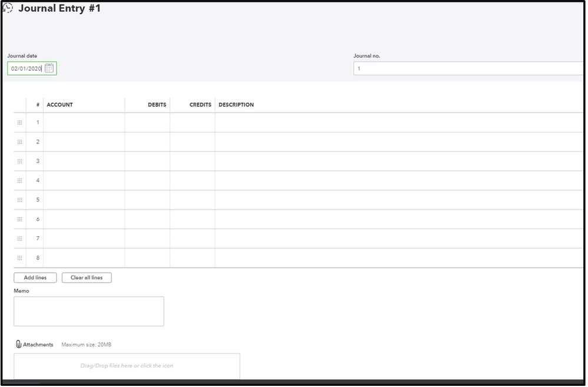Click the Add lines button
The width and height of the screenshot is (588, 387).
[35, 278]
